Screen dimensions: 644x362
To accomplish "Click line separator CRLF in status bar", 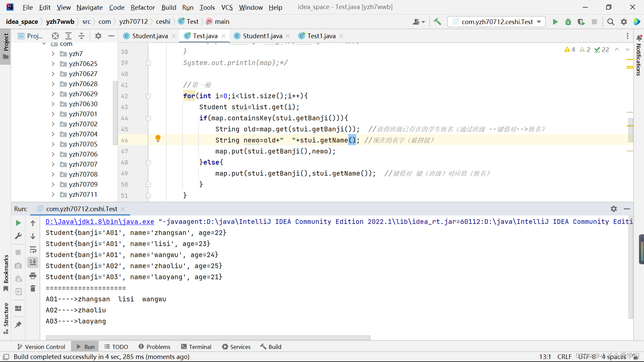I will [565, 357].
